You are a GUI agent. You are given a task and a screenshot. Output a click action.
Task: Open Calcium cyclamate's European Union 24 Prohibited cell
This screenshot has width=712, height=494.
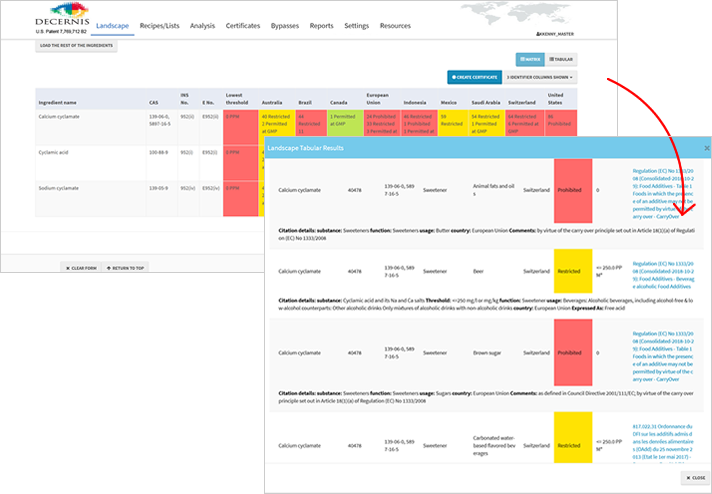click(381, 123)
